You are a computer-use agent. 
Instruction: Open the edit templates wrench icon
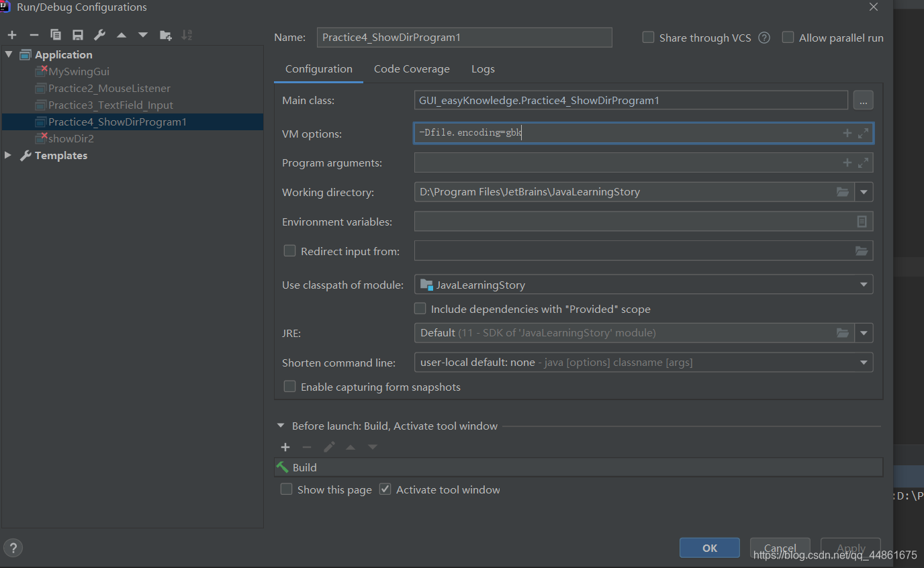pos(99,35)
